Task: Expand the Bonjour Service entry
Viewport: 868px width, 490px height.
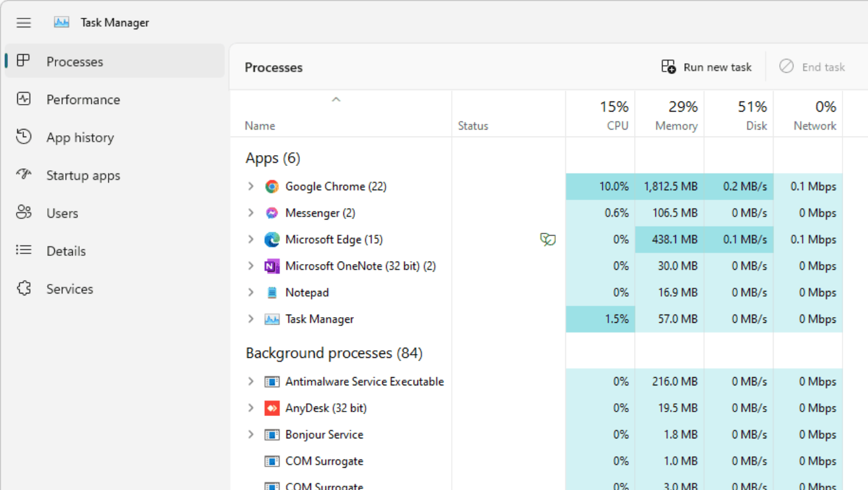Action: (251, 434)
